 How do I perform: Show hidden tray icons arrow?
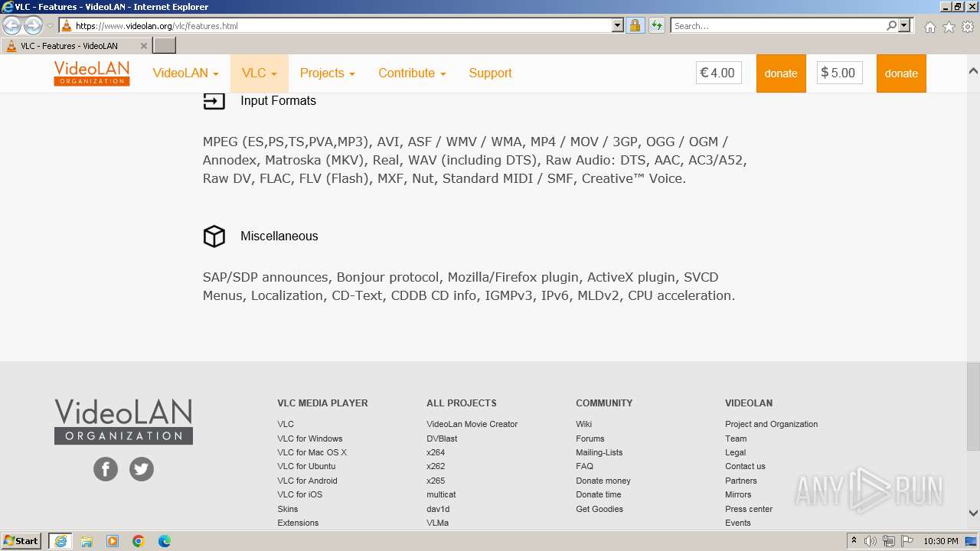coord(854,541)
